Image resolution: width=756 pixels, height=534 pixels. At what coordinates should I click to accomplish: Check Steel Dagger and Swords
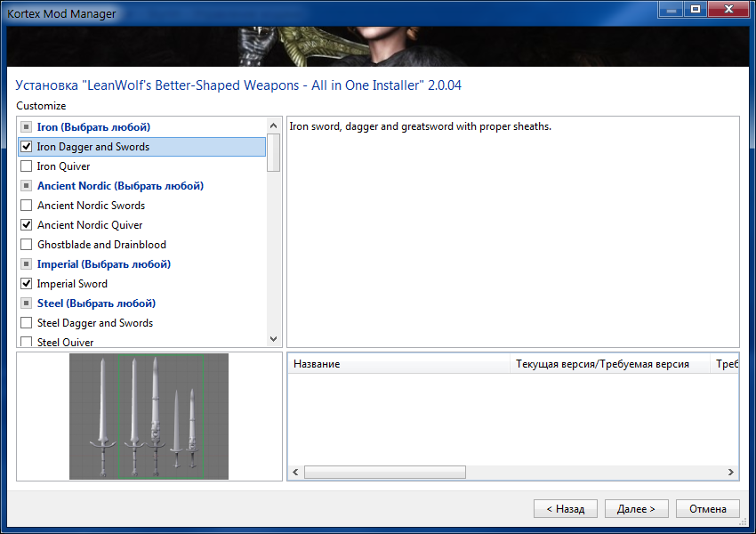(27, 323)
